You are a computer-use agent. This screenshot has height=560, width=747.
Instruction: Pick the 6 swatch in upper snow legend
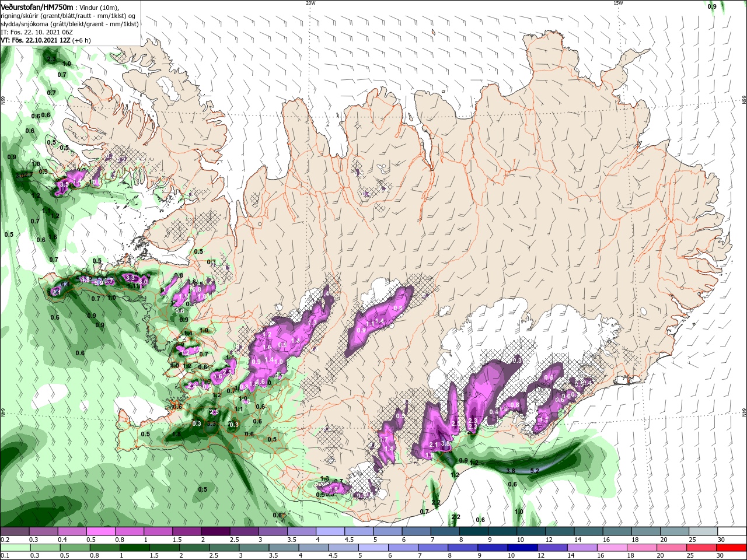[x=416, y=531]
